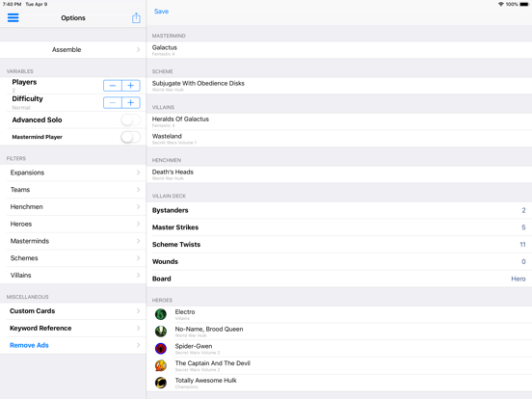Click the Remove Ads link
532x399 pixels.
29,345
